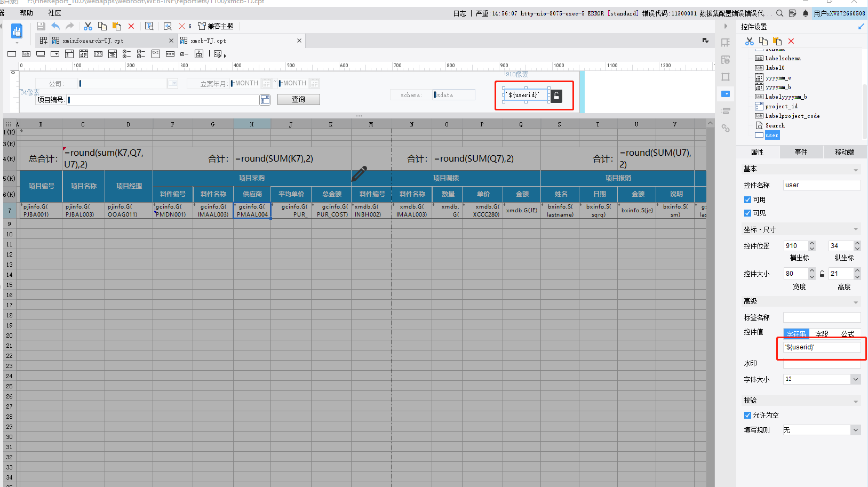Click the paste icon in main toolbar
Image resolution: width=868 pixels, height=487 pixels.
117,26
